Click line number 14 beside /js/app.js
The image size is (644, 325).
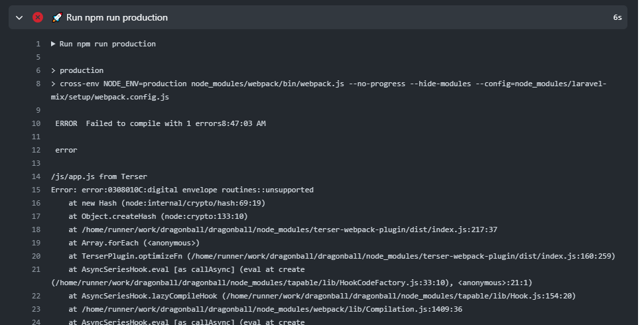[x=36, y=176]
